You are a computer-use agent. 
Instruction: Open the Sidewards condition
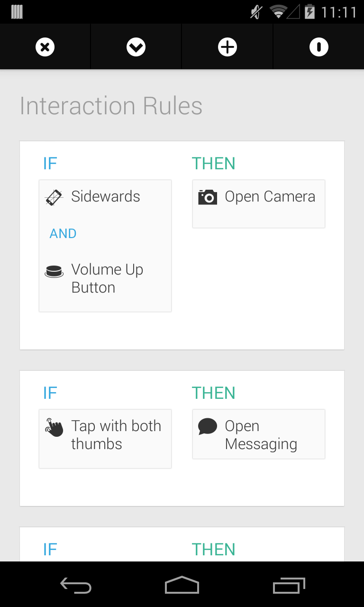[x=105, y=197]
